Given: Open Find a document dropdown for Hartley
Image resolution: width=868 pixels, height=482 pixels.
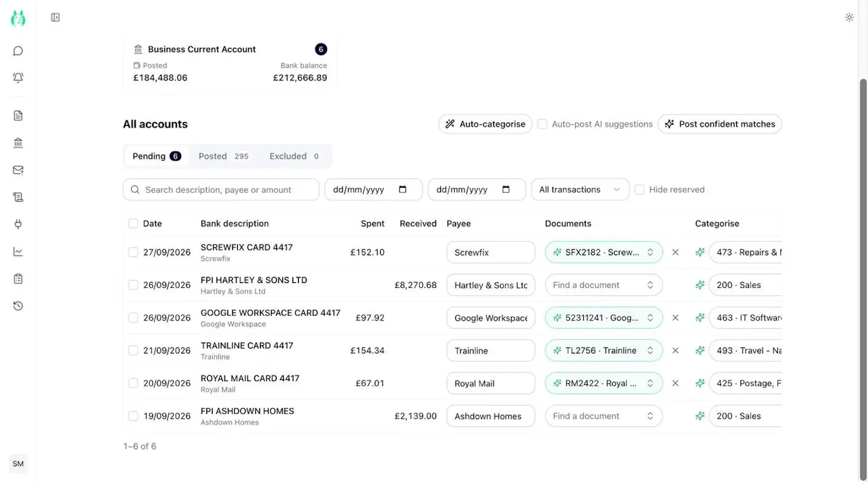Looking at the screenshot, I should click(604, 285).
